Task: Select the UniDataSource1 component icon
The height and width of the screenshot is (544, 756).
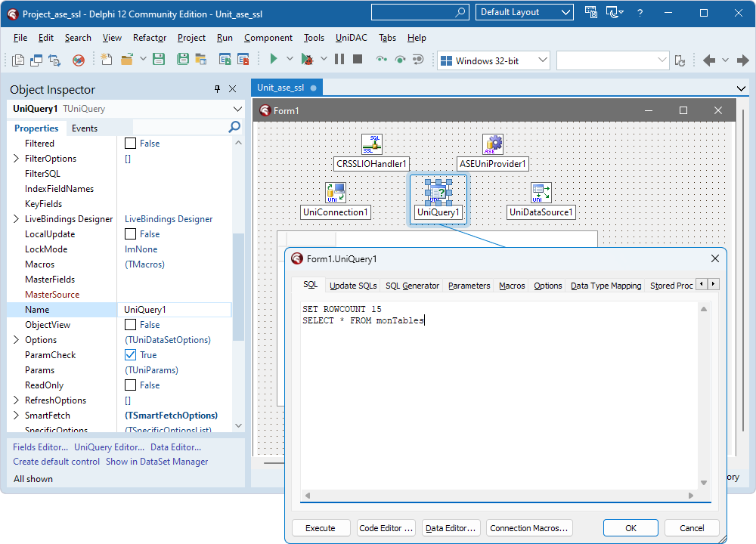Action: point(541,192)
